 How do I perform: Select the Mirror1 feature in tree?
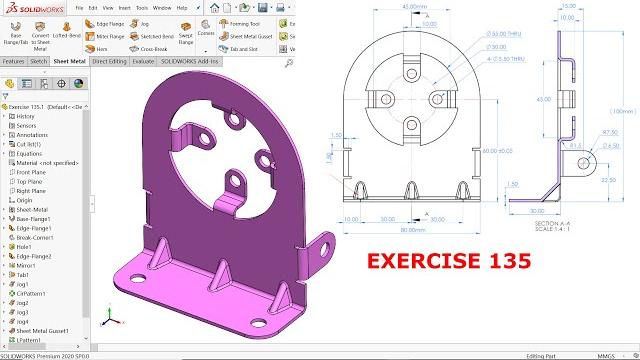coord(22,266)
